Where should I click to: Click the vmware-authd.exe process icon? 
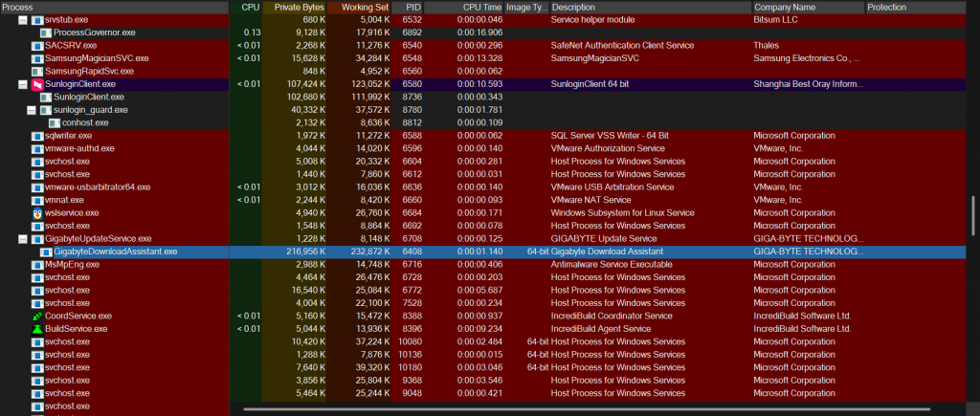(37, 148)
